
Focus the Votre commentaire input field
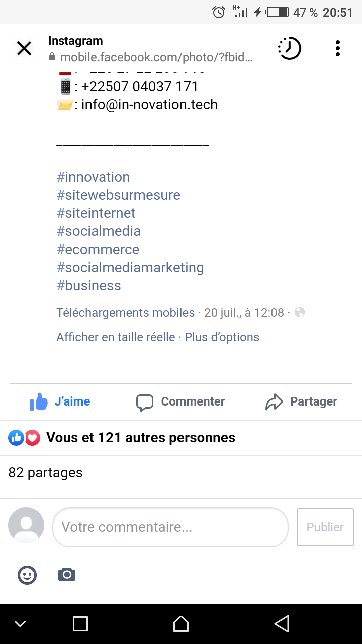pos(170,527)
